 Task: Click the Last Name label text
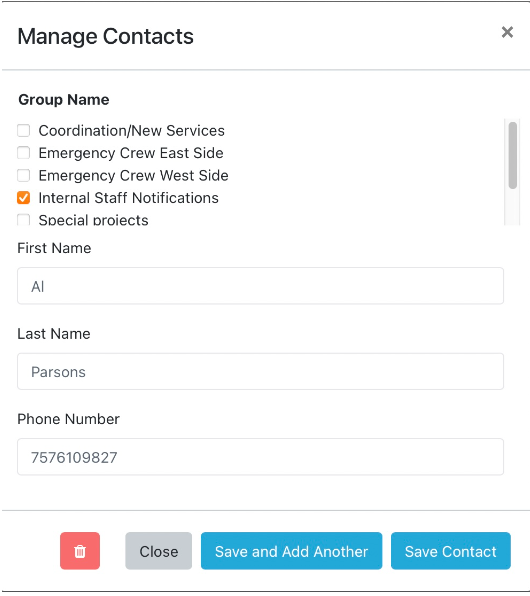[x=54, y=334]
